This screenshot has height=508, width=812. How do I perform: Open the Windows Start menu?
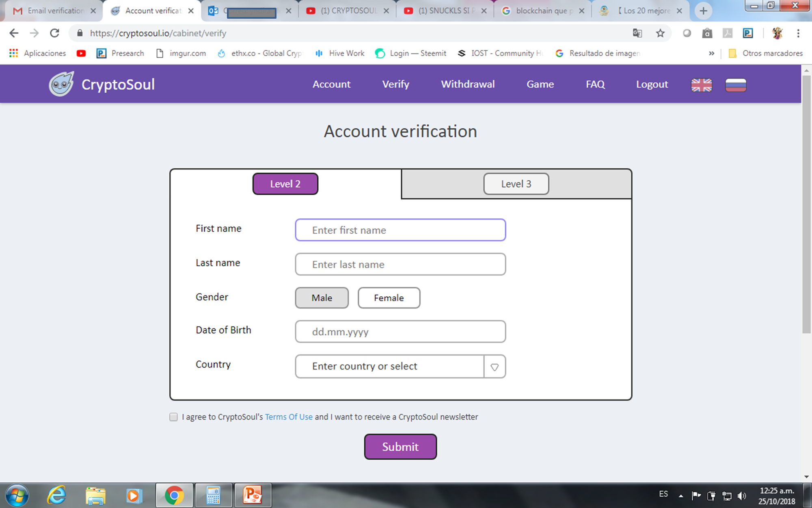pyautogui.click(x=17, y=495)
